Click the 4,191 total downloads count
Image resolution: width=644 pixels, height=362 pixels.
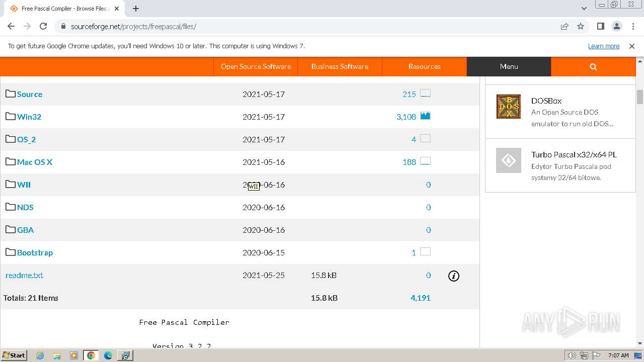click(421, 298)
